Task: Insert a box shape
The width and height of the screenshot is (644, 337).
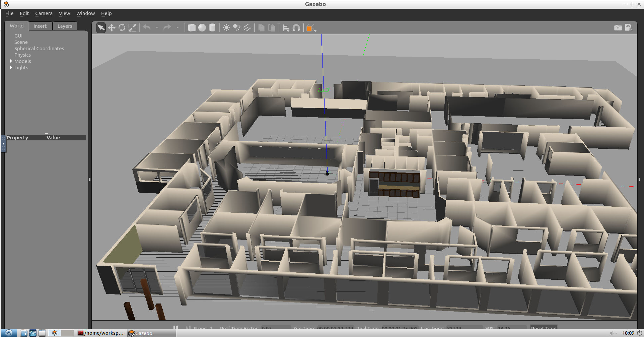Action: click(x=192, y=28)
